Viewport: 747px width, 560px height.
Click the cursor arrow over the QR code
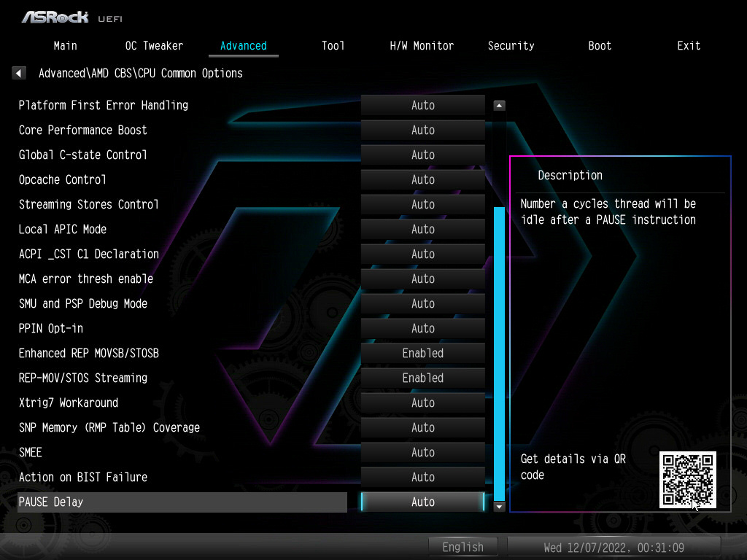695,503
